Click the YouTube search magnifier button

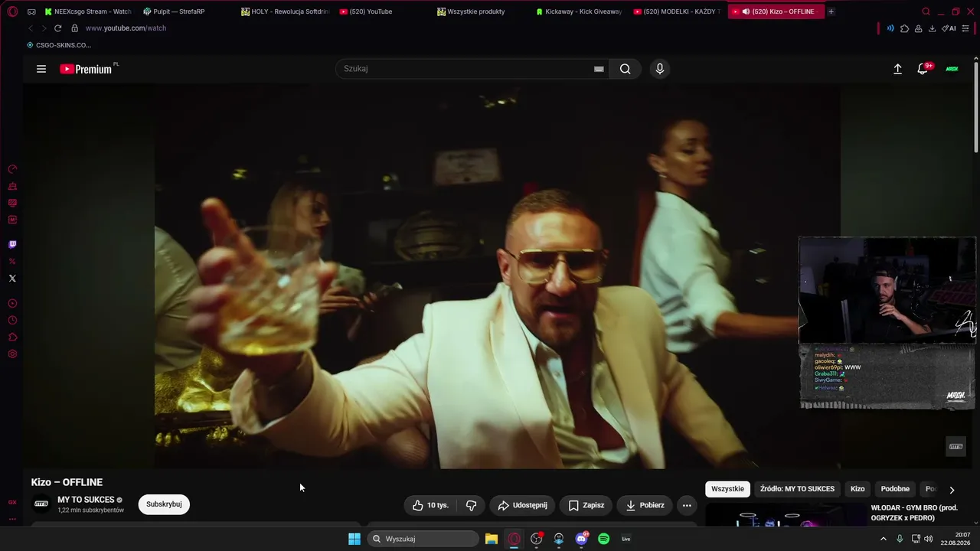pyautogui.click(x=626, y=69)
